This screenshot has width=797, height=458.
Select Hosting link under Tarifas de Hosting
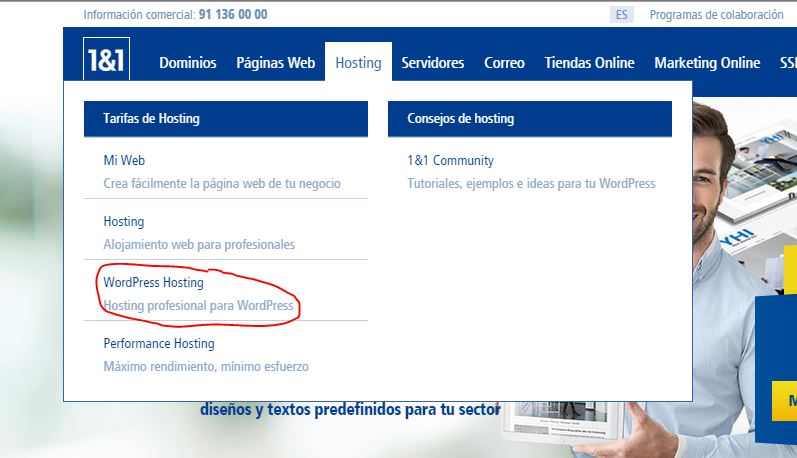pos(124,221)
